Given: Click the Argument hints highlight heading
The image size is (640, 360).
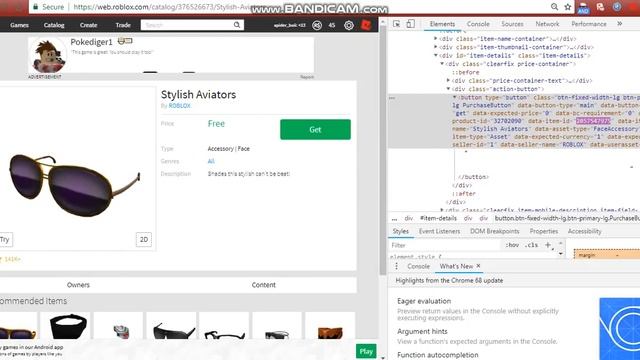Looking at the screenshot, I should click(x=422, y=331).
